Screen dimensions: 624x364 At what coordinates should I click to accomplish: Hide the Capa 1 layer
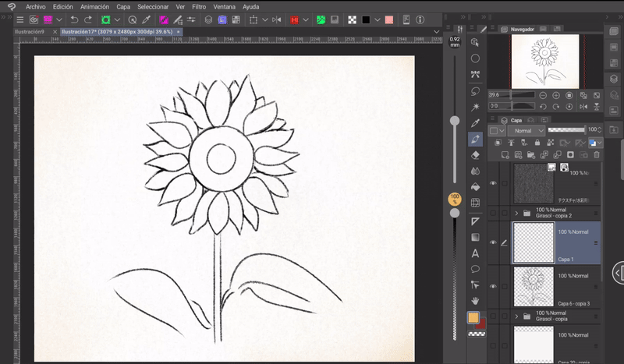point(493,242)
